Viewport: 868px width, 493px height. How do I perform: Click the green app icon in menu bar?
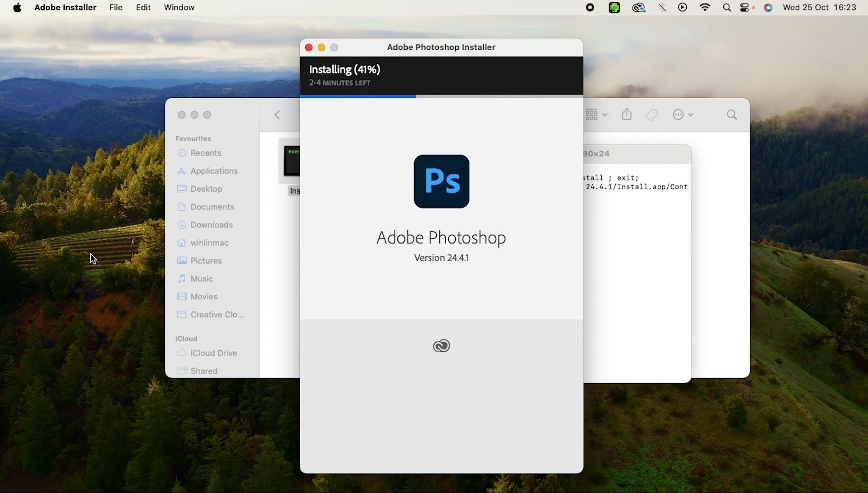click(614, 7)
